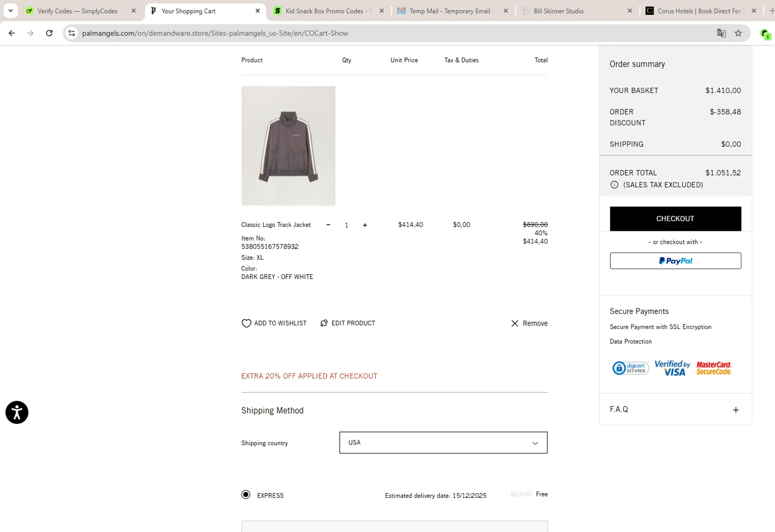Click the translate page icon

(x=721, y=33)
